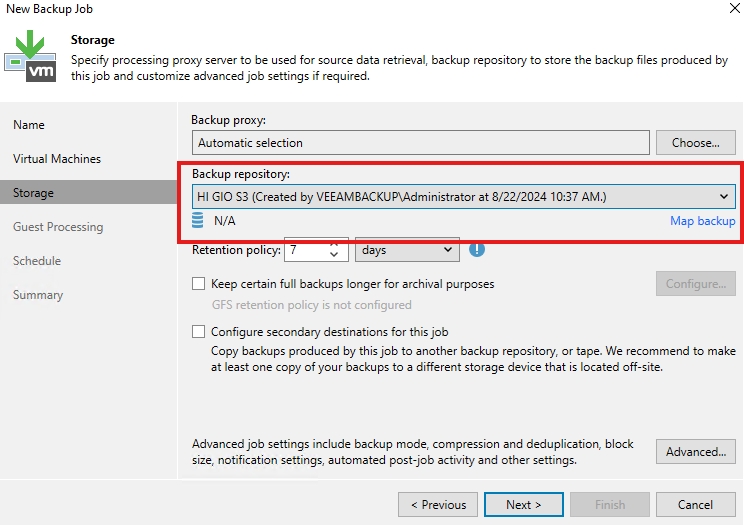The image size is (744, 525).
Task: Click the Map backup link
Action: (x=702, y=221)
